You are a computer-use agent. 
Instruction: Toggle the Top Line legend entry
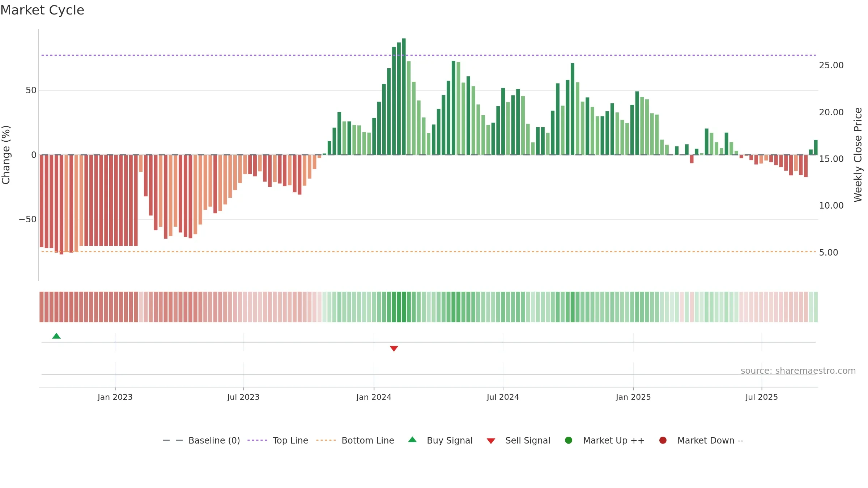[x=278, y=440]
